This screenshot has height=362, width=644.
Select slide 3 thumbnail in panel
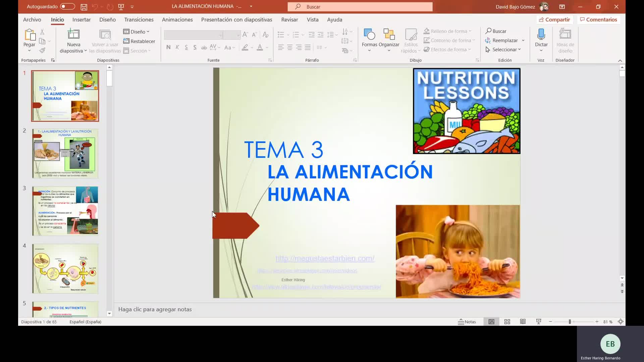[x=65, y=211]
